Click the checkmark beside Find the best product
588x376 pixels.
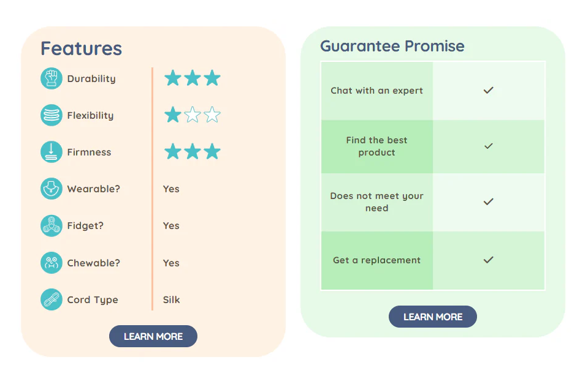[x=488, y=146]
